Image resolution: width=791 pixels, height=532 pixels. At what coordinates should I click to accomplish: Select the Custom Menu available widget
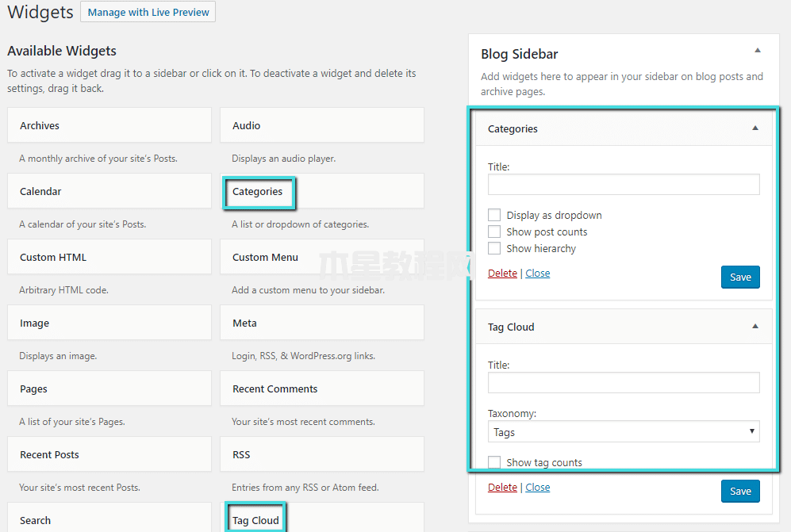(322, 257)
